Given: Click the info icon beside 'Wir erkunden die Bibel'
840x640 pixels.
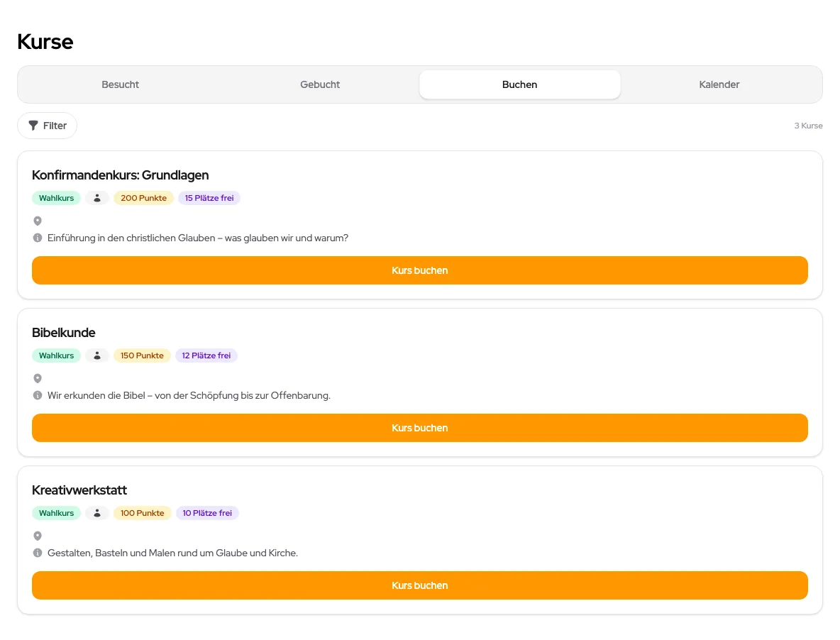Looking at the screenshot, I should pyautogui.click(x=38, y=395).
